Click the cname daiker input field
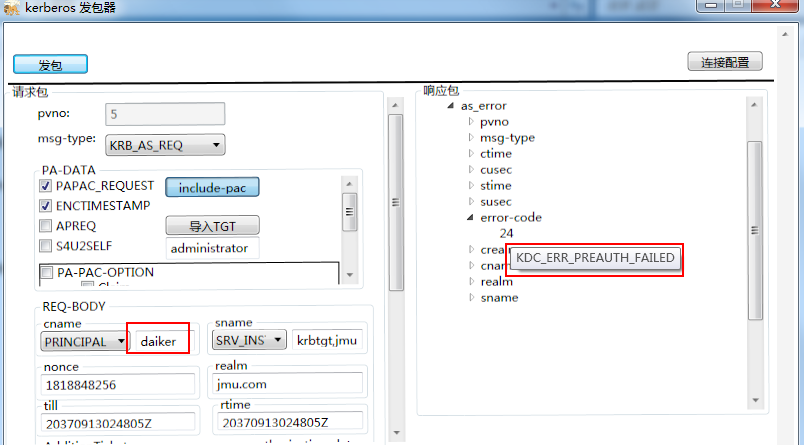The image size is (804, 445). [165, 341]
